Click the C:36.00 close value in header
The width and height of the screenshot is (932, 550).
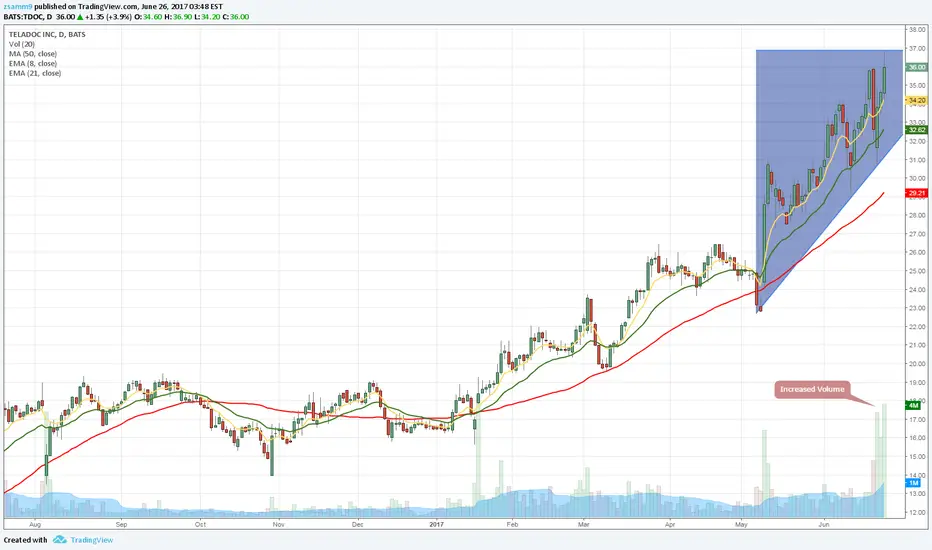tap(236, 17)
